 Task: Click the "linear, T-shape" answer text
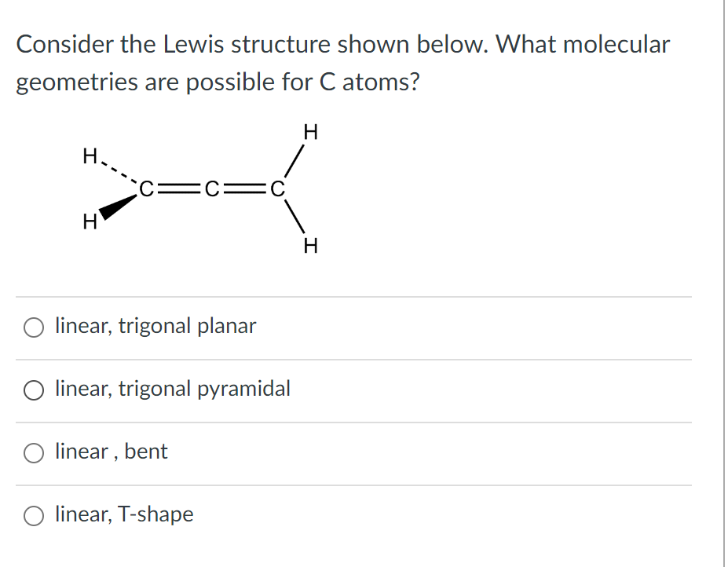click(x=123, y=514)
